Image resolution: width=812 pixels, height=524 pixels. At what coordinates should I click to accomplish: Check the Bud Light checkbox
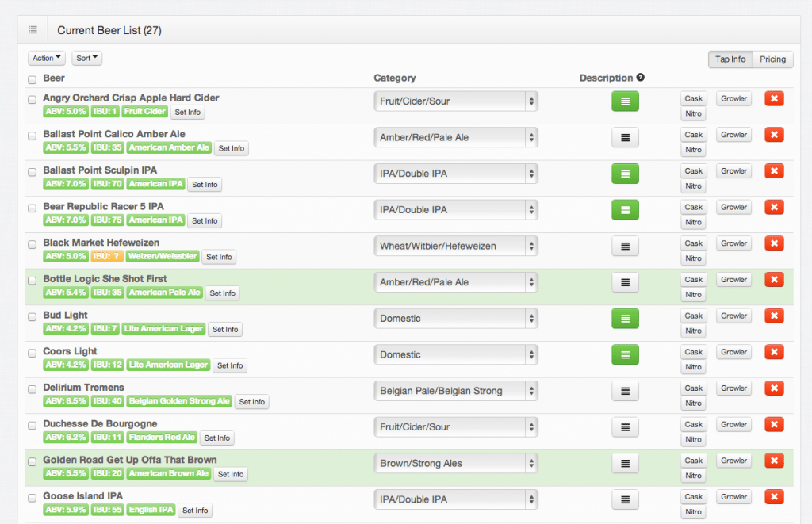(32, 317)
